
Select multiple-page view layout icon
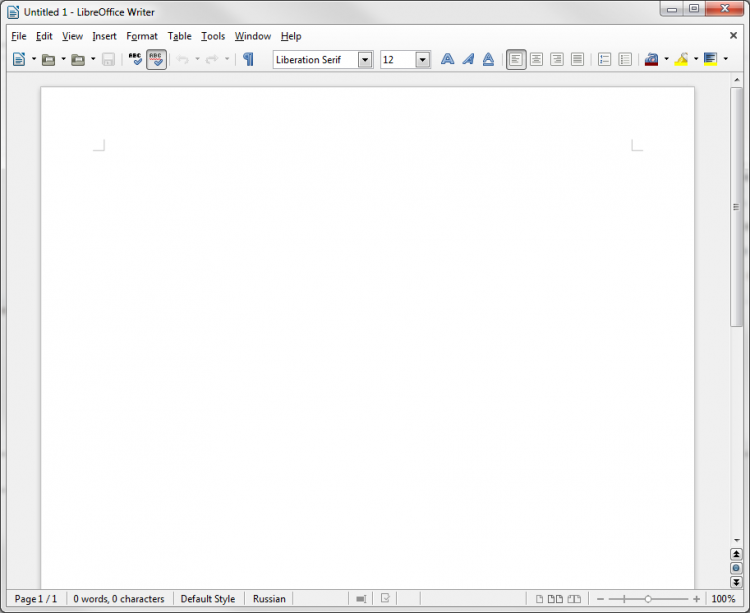coord(555,599)
